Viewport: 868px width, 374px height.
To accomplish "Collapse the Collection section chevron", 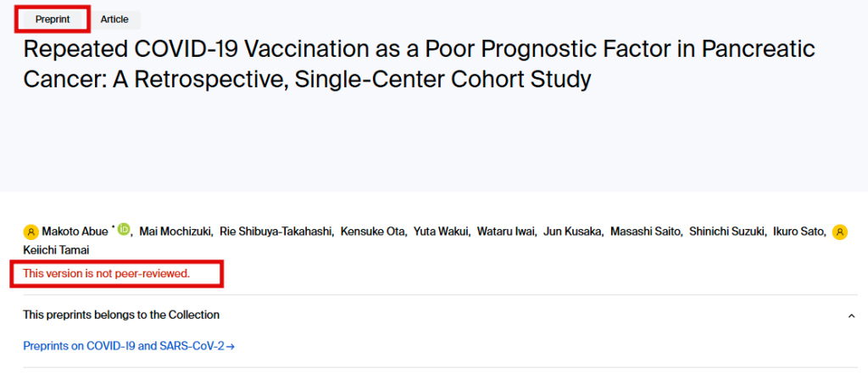I will pyautogui.click(x=851, y=315).
